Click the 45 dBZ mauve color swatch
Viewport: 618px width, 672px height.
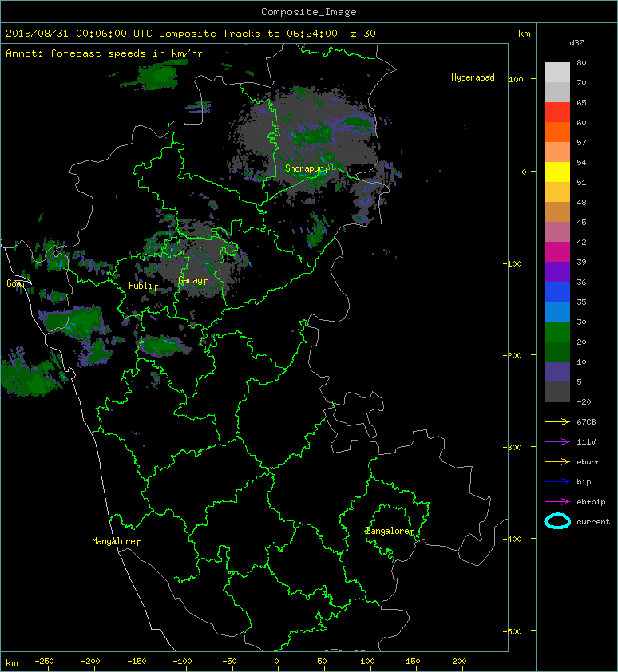click(x=557, y=232)
